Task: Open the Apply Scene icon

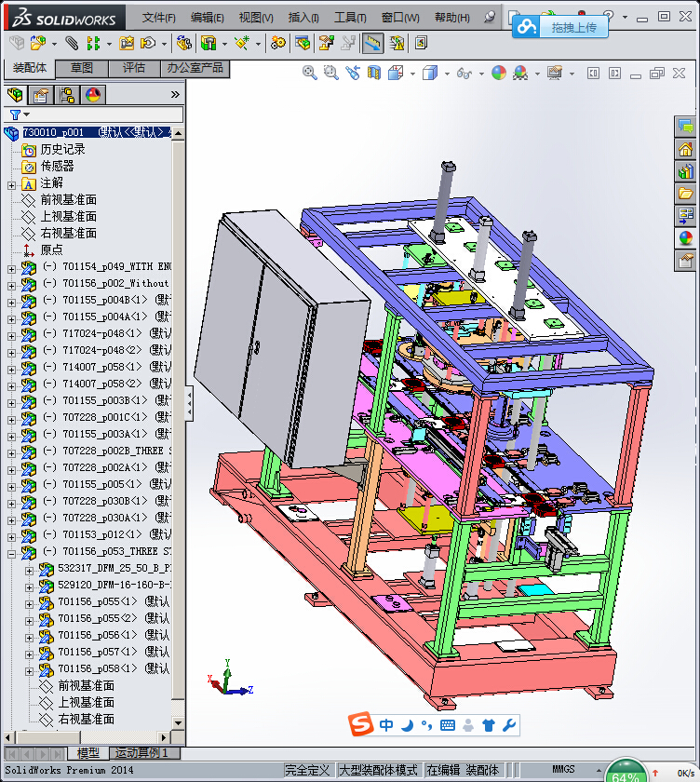Action: (520, 73)
